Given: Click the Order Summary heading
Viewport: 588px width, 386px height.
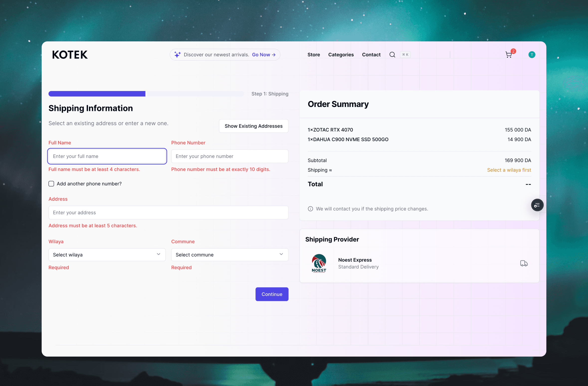Looking at the screenshot, I should [x=338, y=104].
